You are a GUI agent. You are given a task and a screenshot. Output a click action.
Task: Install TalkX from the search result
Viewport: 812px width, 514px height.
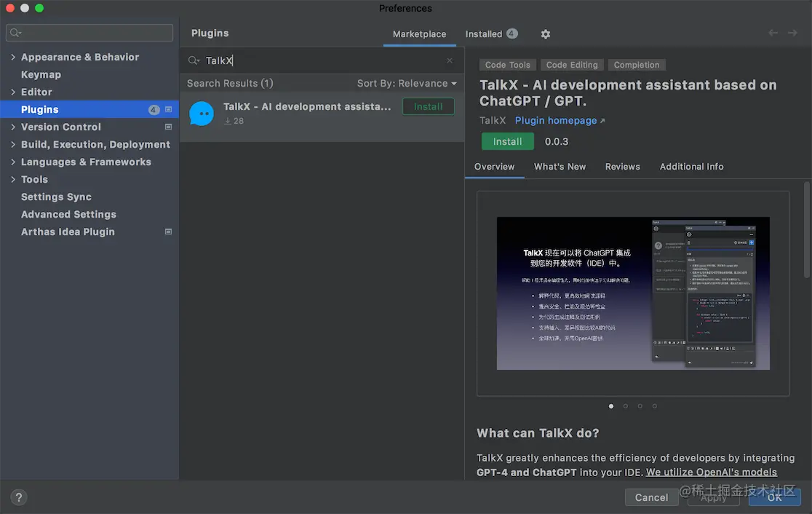[x=429, y=106]
